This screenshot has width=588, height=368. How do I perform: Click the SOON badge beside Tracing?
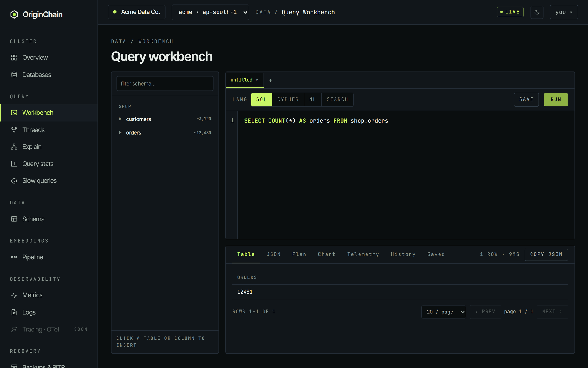[81, 329]
